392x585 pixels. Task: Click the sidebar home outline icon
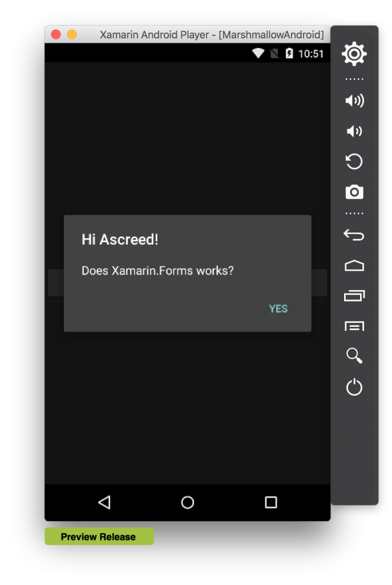click(354, 265)
